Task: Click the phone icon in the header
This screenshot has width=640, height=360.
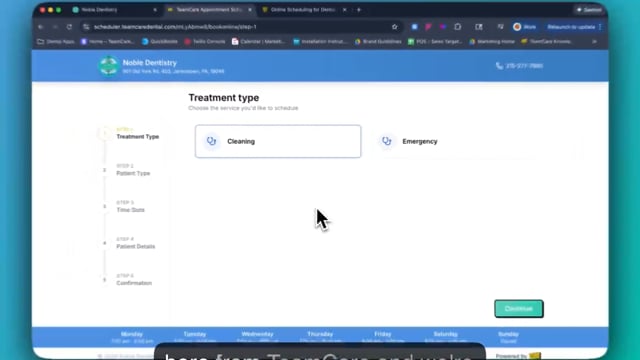Action: pos(499,66)
